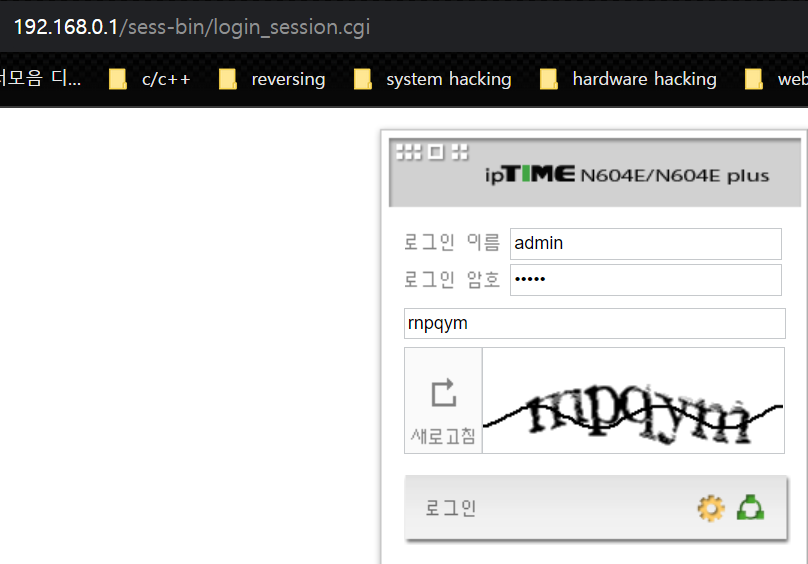Open the web bookmark folder

(776, 79)
